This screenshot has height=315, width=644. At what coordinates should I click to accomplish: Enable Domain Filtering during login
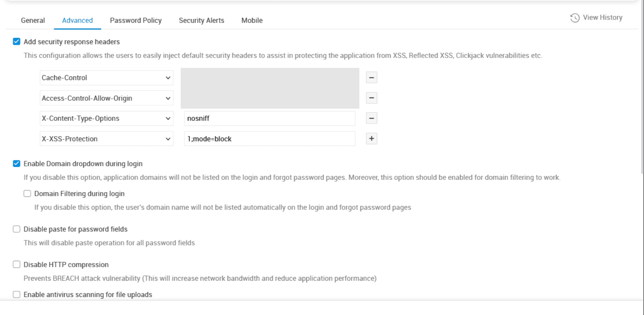(x=27, y=193)
